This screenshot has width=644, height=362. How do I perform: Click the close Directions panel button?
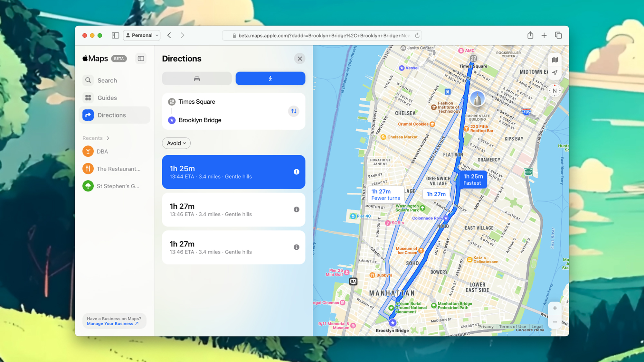click(x=300, y=58)
